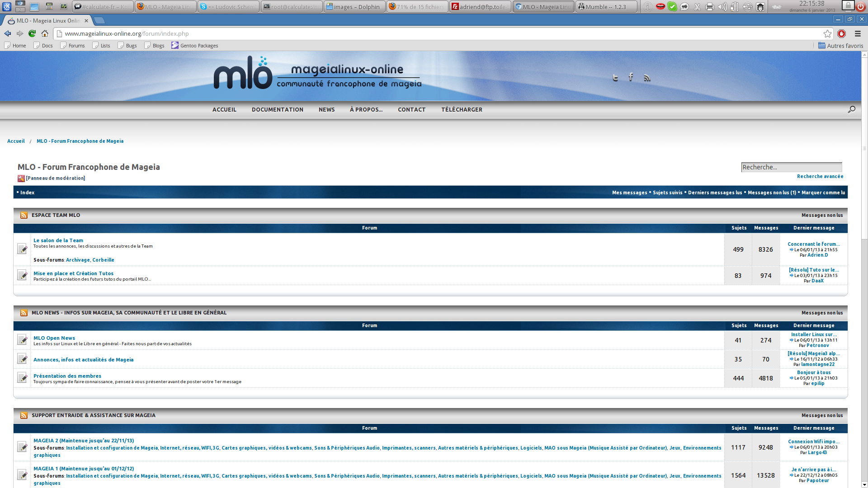The width and height of the screenshot is (868, 488).
Task: Bookmark this page with the star icon
Action: click(827, 33)
